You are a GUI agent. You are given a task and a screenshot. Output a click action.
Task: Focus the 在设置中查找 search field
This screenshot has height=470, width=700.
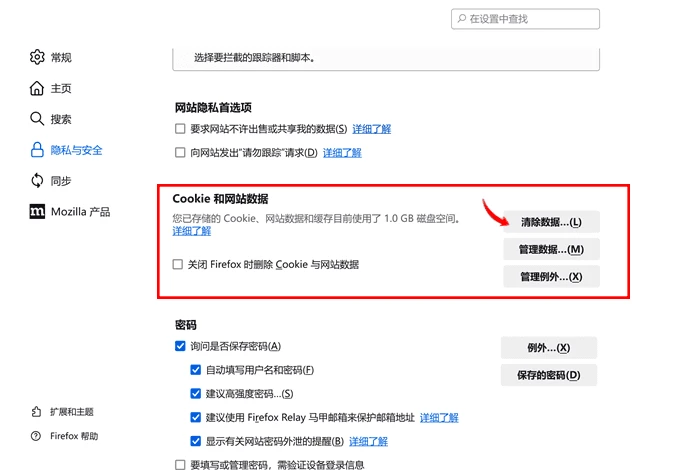pyautogui.click(x=525, y=19)
